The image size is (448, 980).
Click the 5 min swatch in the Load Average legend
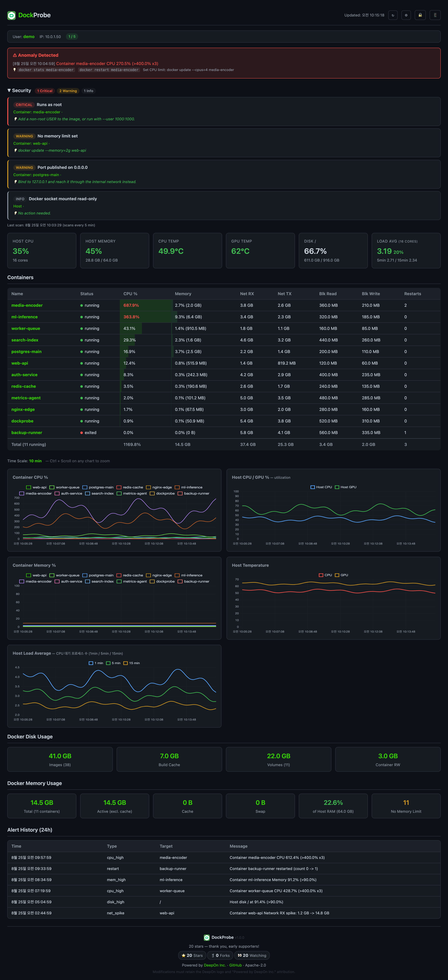coord(108,663)
